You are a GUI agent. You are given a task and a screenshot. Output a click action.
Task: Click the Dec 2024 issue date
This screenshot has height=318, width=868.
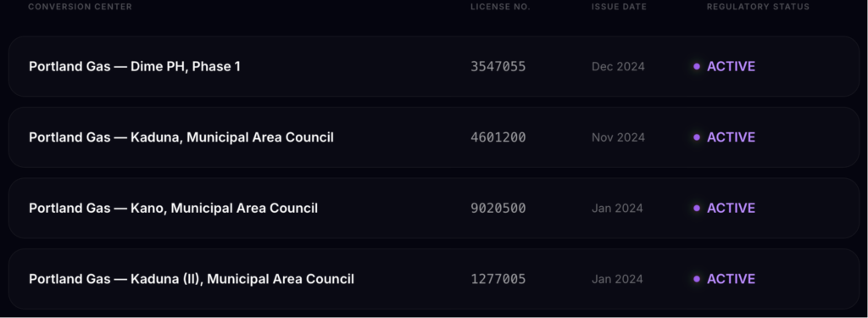(x=618, y=66)
